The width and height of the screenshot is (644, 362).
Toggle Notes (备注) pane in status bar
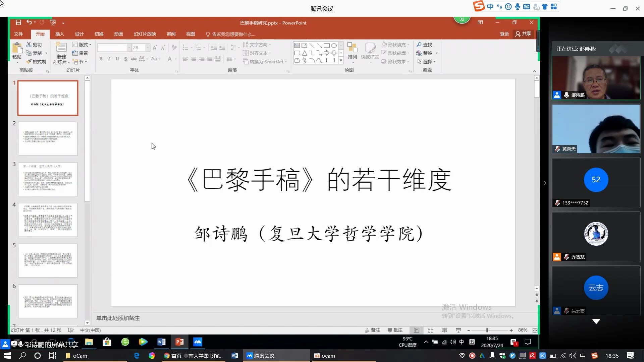tap(372, 330)
